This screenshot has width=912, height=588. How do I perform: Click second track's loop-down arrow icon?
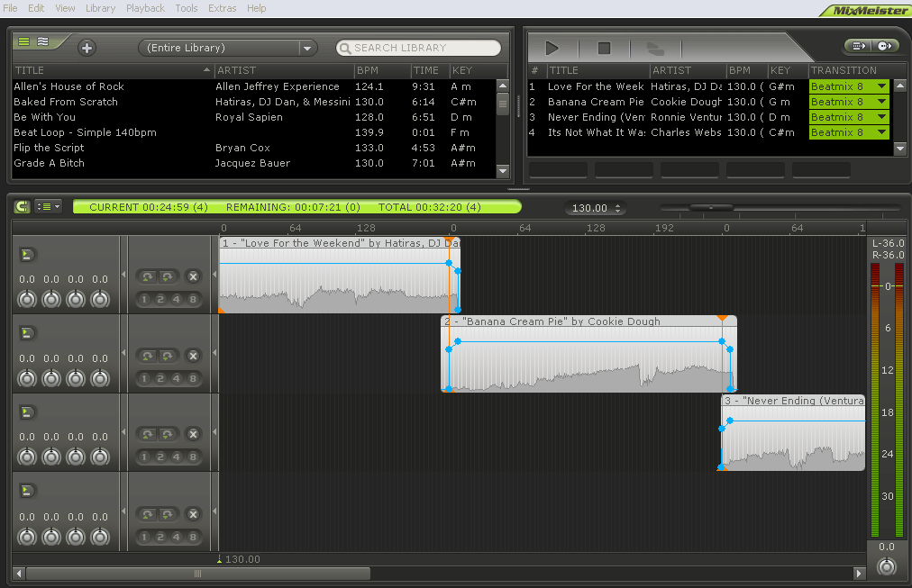(168, 357)
